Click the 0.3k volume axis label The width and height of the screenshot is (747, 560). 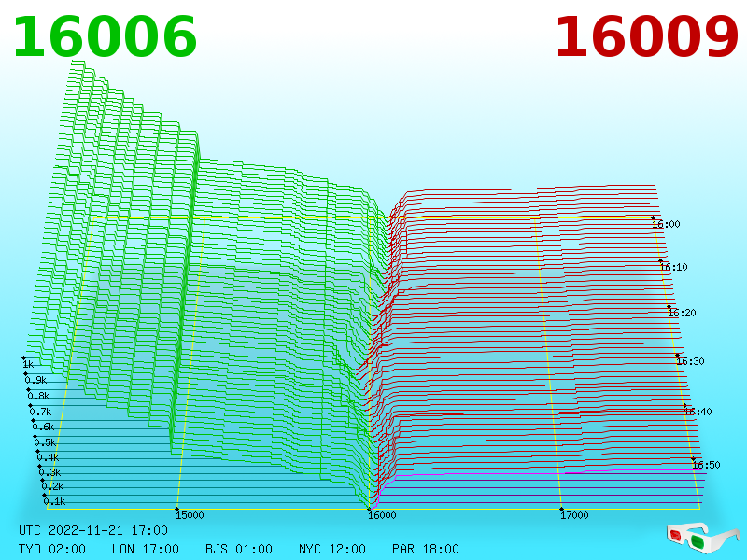click(50, 472)
